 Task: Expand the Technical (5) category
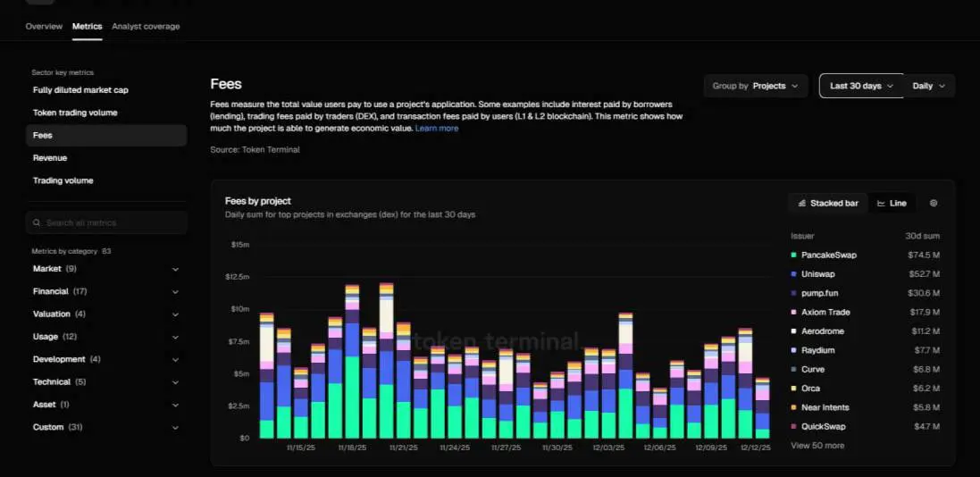pos(105,382)
